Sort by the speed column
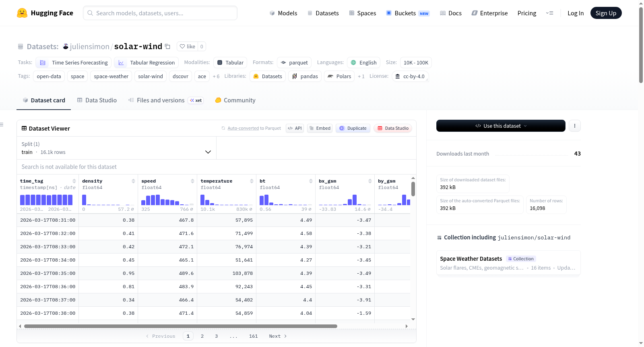644x347 pixels. tap(192, 181)
